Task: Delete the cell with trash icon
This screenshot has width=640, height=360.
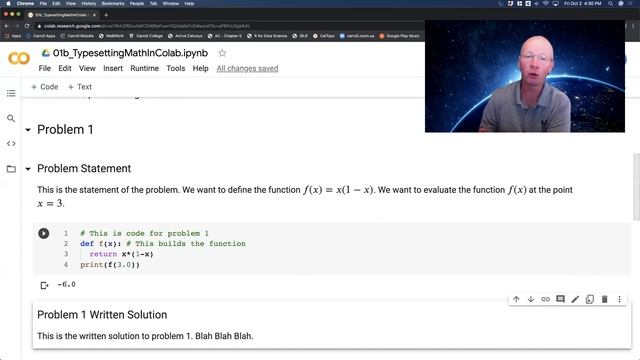Action: [604, 299]
